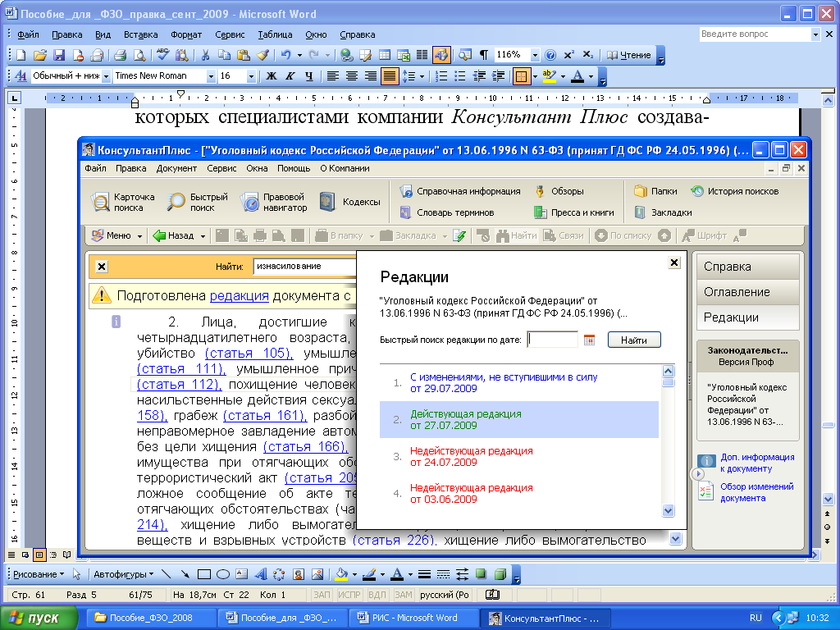Screen dimensions: 840x630
Task: Toggle Bold (Ж) formatting
Action: point(272,76)
